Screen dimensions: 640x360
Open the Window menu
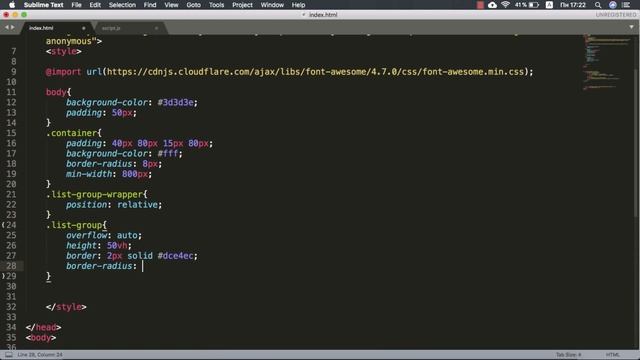272,5
